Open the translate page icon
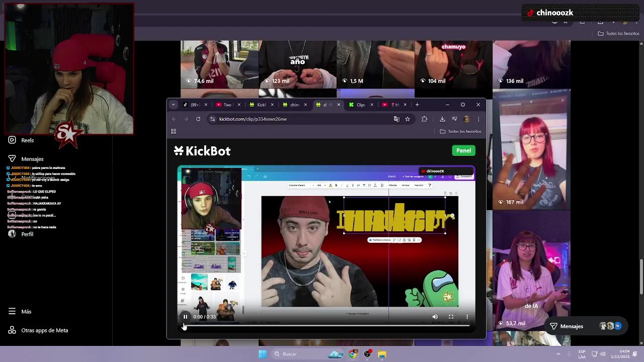The image size is (644, 362). [x=396, y=119]
